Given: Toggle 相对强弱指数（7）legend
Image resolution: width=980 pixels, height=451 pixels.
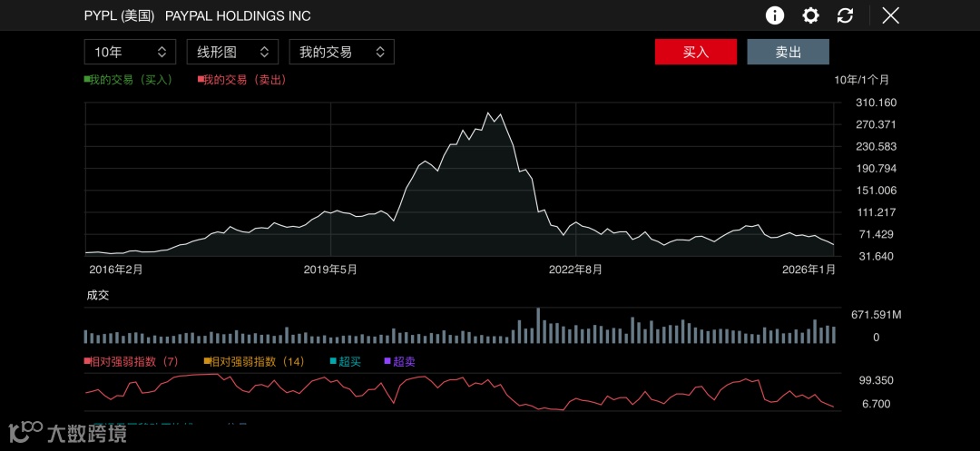Looking at the screenshot, I should [132, 362].
